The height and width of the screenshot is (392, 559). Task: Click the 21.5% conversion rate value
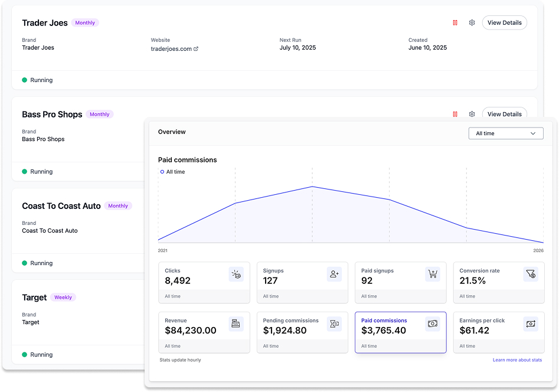coord(473,280)
